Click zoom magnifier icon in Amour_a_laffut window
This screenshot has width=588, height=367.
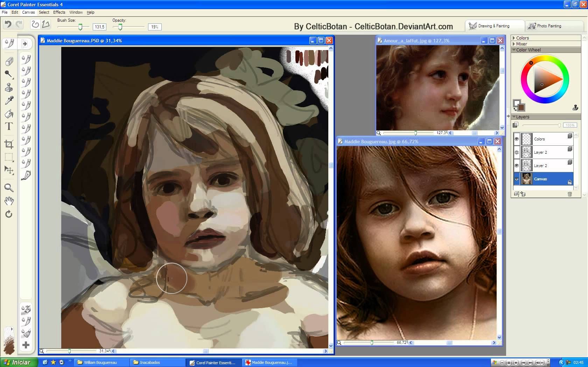click(379, 133)
